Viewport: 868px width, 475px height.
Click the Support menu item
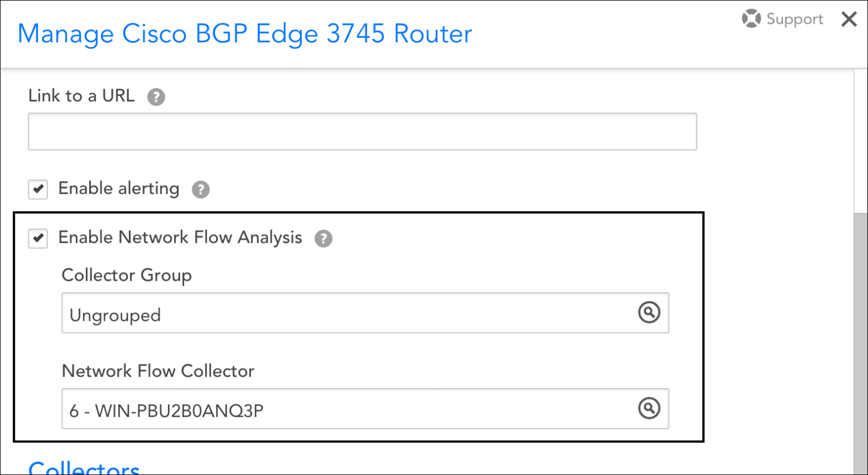[793, 18]
